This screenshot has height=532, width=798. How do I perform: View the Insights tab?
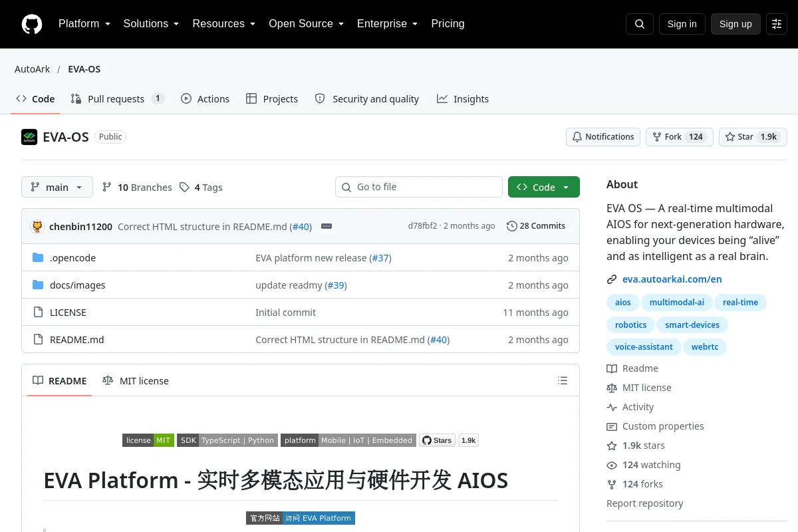click(463, 99)
